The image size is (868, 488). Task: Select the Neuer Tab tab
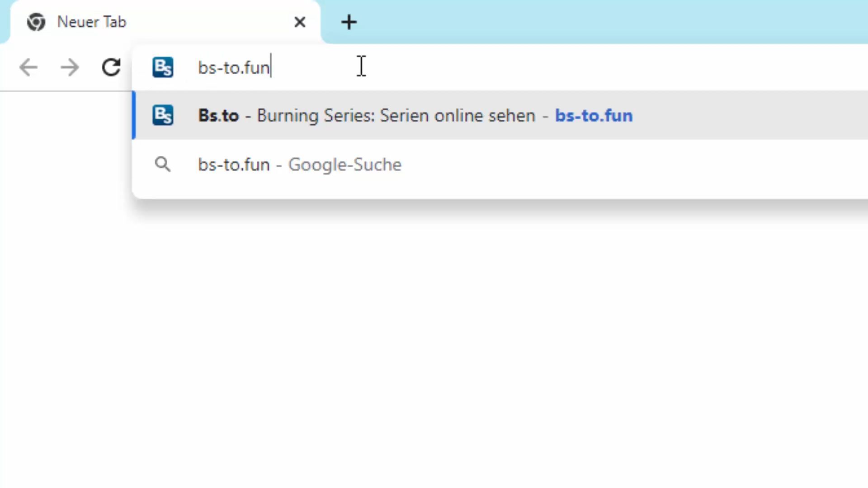point(165,22)
